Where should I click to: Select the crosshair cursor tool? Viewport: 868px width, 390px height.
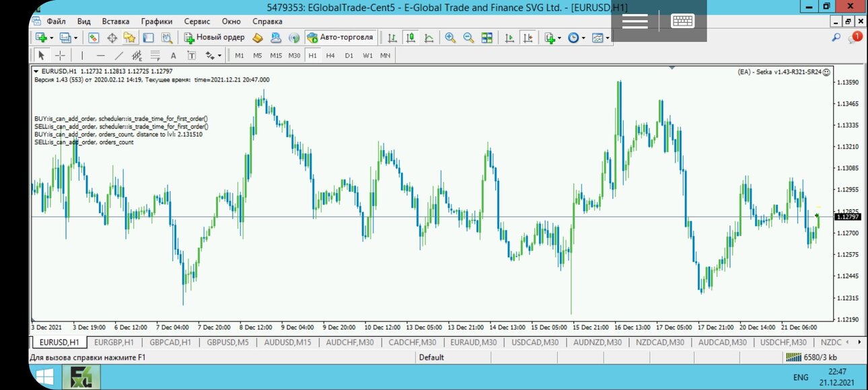(x=60, y=55)
